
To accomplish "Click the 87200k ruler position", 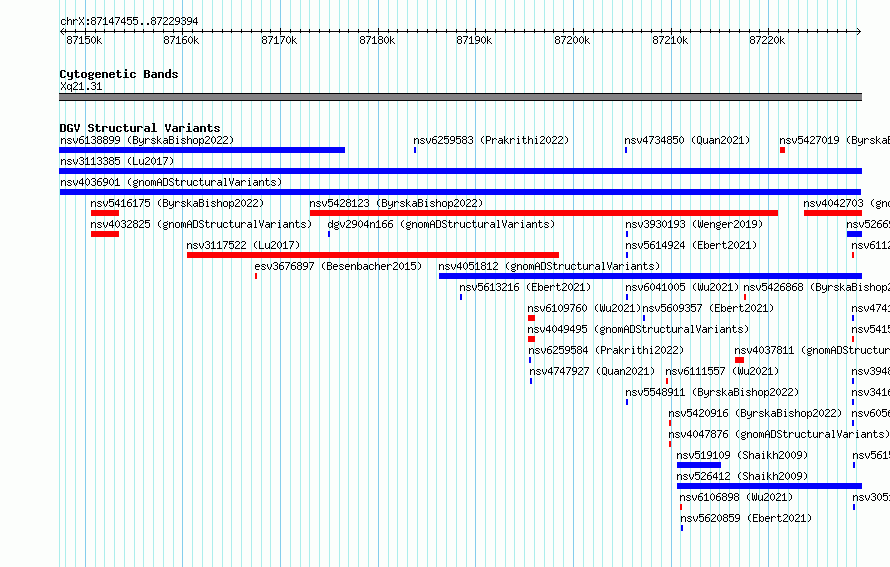I will [572, 40].
